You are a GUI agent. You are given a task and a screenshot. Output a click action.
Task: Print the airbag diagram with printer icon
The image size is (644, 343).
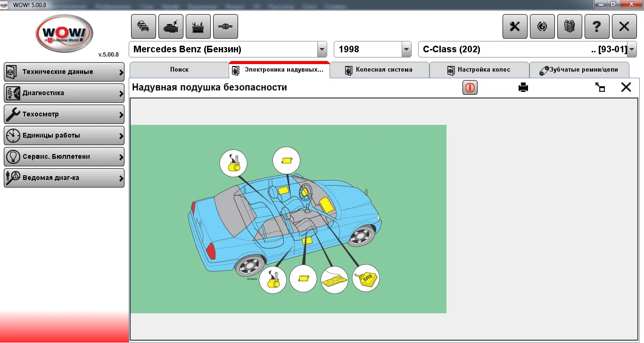pos(523,88)
